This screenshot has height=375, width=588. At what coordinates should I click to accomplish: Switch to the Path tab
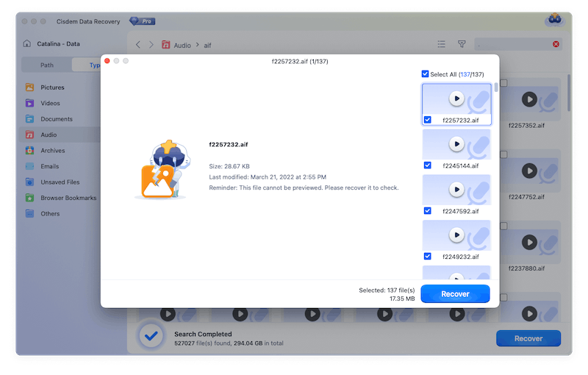pyautogui.click(x=47, y=65)
